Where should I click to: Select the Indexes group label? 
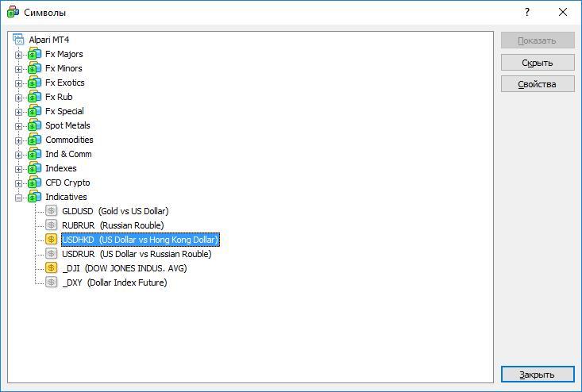(x=60, y=168)
